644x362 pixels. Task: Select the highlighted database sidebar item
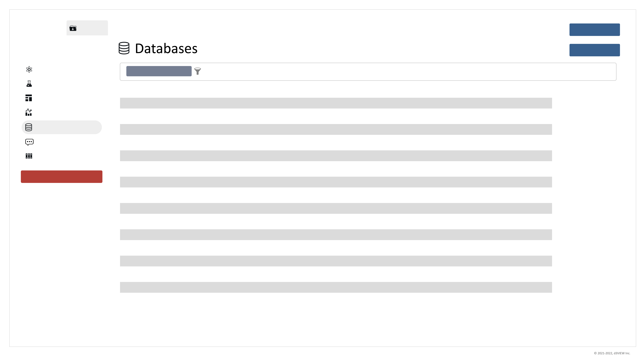[62, 127]
